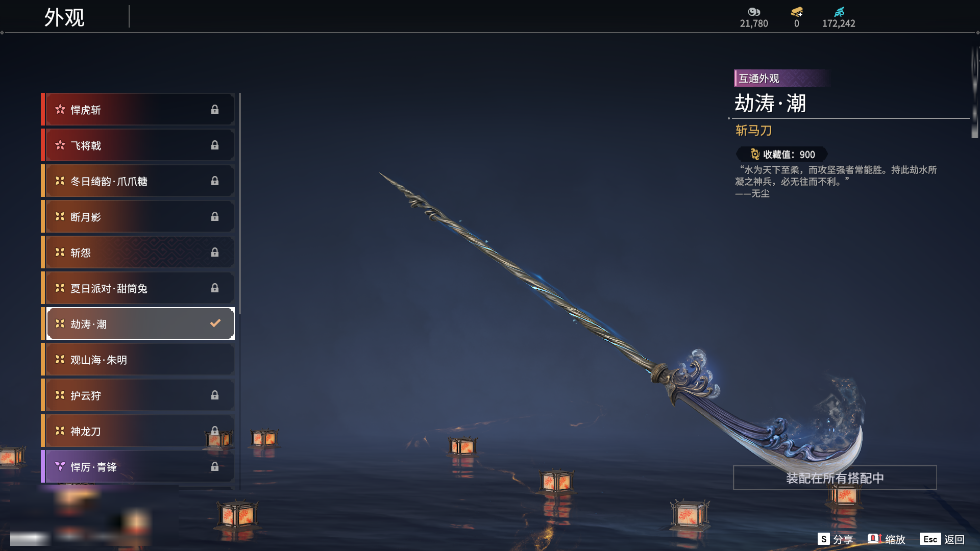Viewport: 980px width, 551px height.
Task: Click the teal jade currency icon
Action: pyautogui.click(x=839, y=12)
